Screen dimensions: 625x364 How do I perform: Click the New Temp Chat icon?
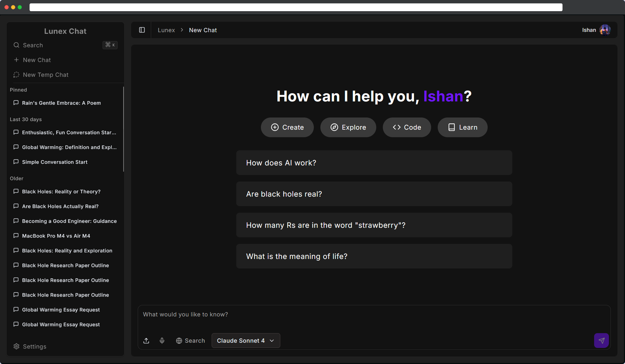tap(16, 75)
